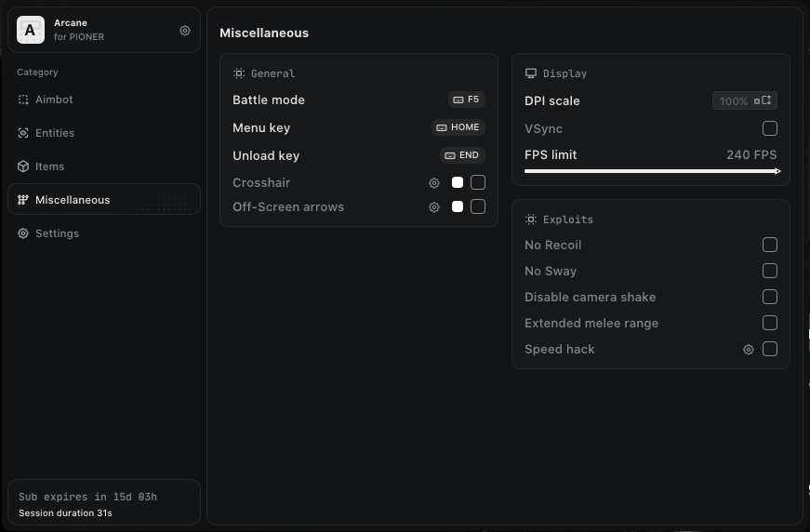This screenshot has width=810, height=532.
Task: Click the gear icon beside Arcane title
Action: (x=185, y=31)
